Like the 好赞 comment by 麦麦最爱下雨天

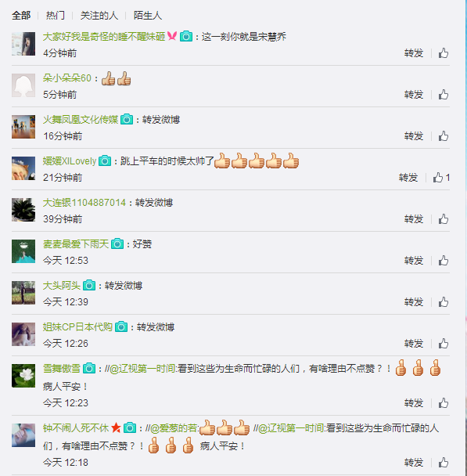[444, 261]
